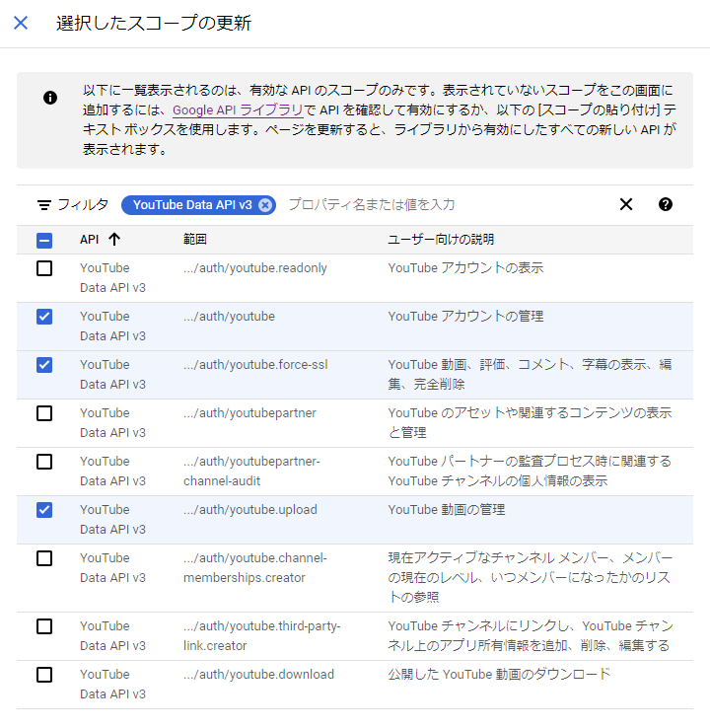Viewport: 710px width, 728px height.
Task: Click the .../auth/youtube.upload scope text
Action: point(250,510)
